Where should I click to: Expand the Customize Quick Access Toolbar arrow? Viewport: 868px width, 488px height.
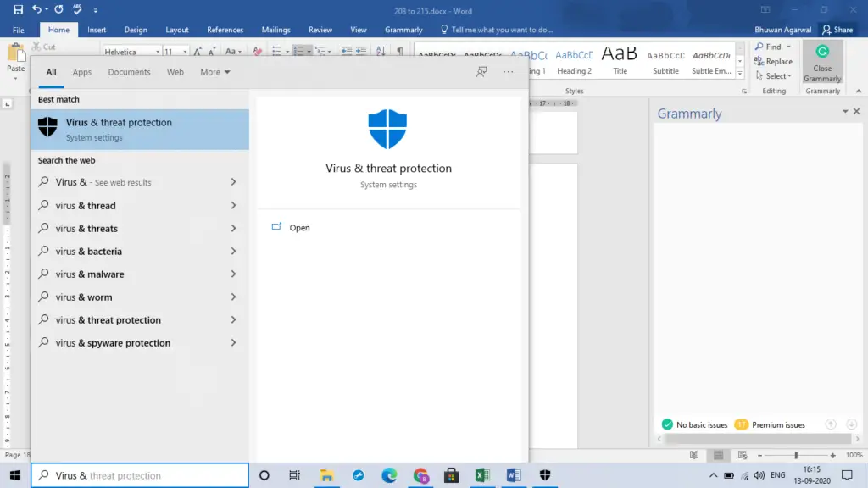tap(95, 10)
